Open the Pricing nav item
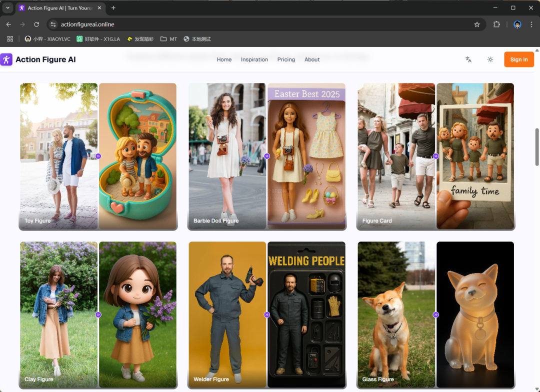Image resolution: width=540 pixels, height=392 pixels. pos(286,59)
